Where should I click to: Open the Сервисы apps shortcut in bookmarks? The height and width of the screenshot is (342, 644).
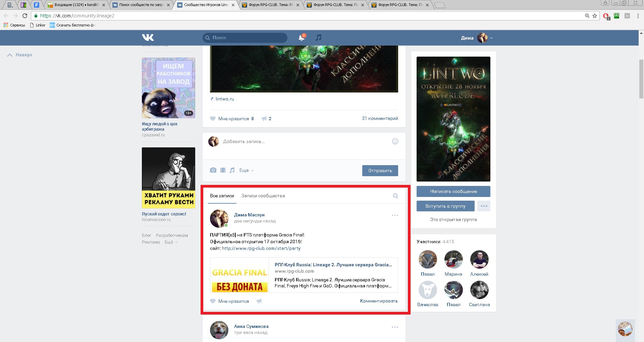coord(14,25)
